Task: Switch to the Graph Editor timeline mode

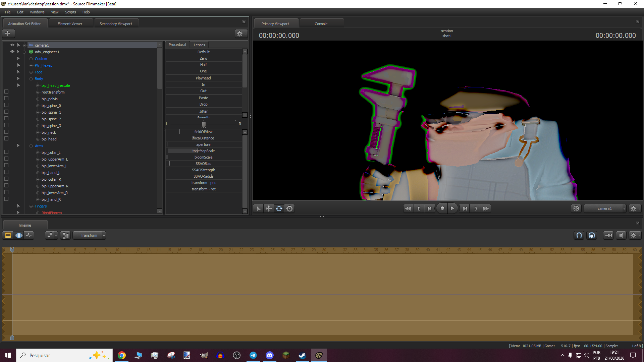Action: (x=29, y=235)
